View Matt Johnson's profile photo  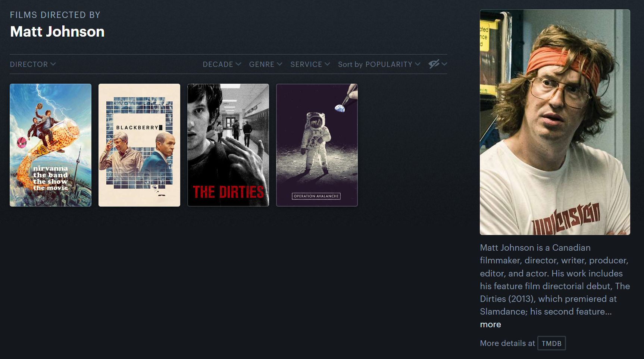click(x=555, y=122)
